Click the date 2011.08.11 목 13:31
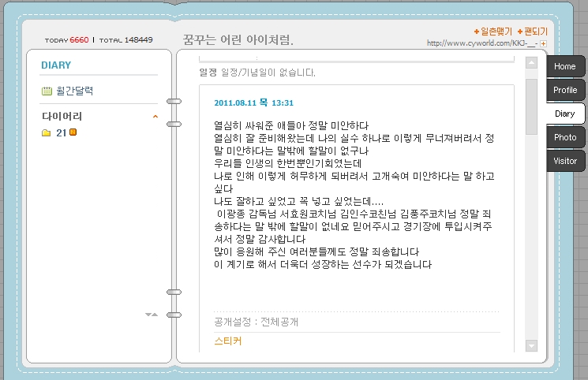The image size is (588, 380). tap(254, 102)
